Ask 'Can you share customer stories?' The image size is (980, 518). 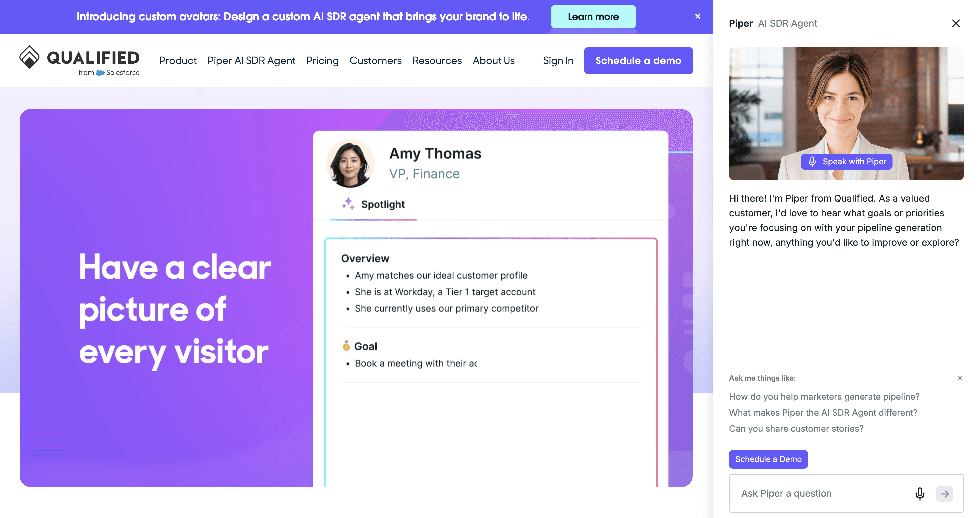tap(796, 428)
